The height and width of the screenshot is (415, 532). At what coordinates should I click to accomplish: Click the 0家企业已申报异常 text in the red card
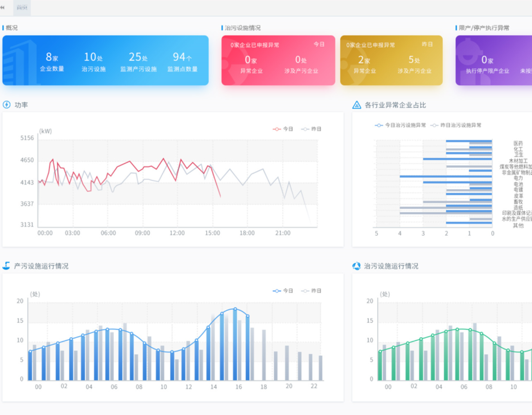[255, 45]
